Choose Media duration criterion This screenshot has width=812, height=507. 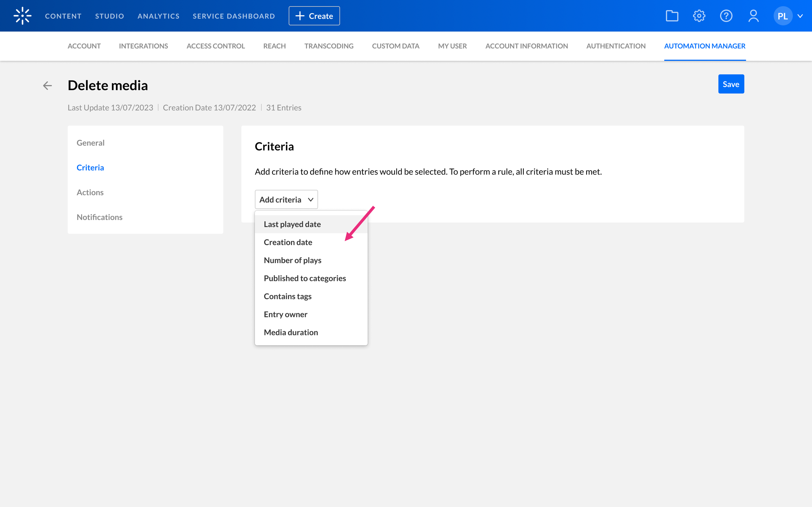coord(291,332)
